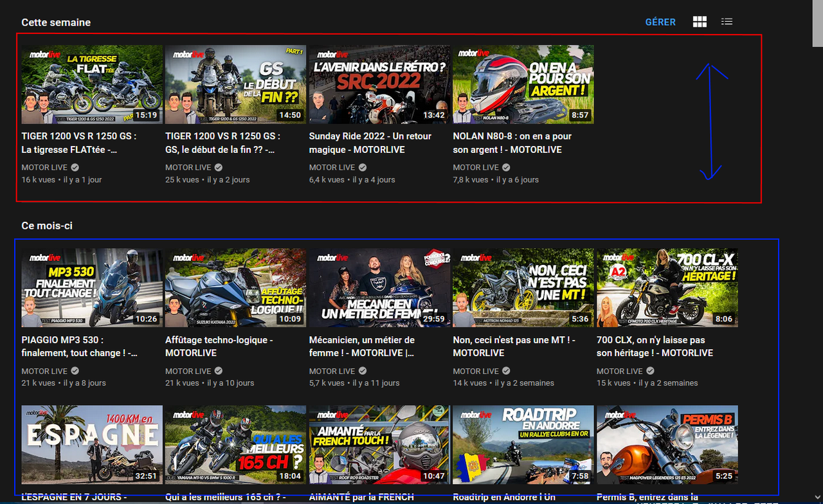Open MP3 530 finalement tout change thumbnail
Viewport: 823px width, 504px height.
92,287
